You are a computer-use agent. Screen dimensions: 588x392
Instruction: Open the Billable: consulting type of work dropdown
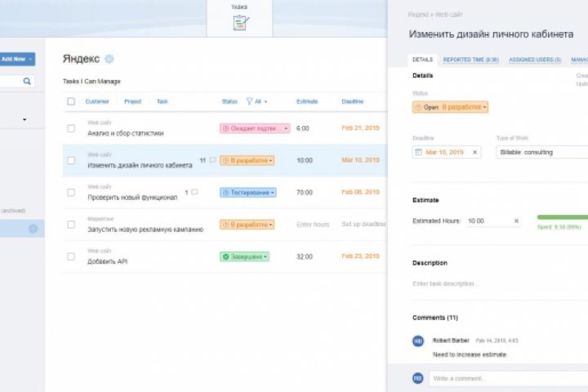tap(542, 152)
